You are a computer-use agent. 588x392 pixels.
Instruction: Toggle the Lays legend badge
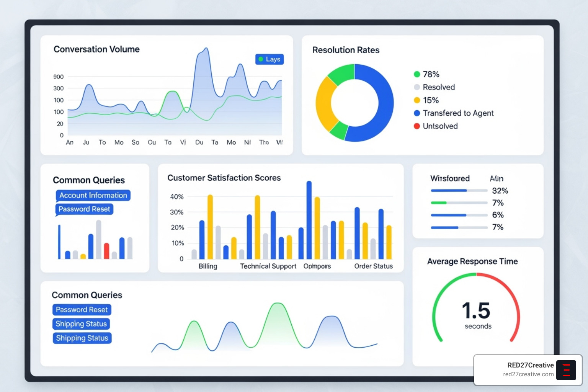click(x=269, y=59)
